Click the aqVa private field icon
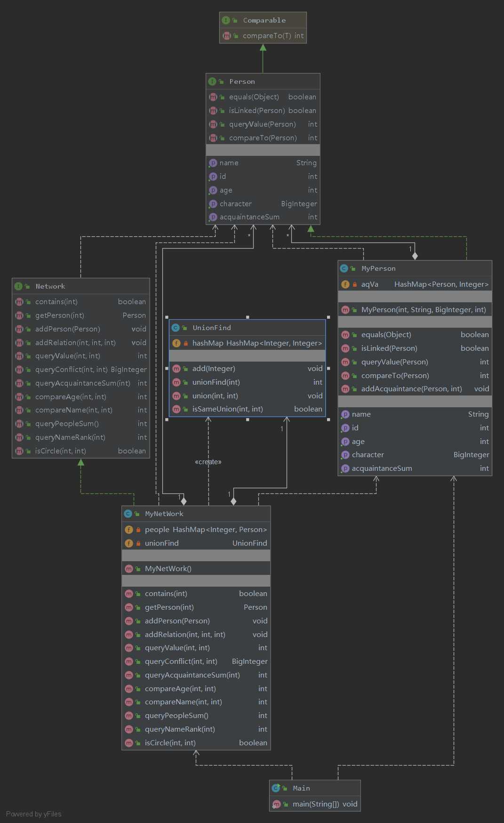The width and height of the screenshot is (504, 823). pos(345,284)
